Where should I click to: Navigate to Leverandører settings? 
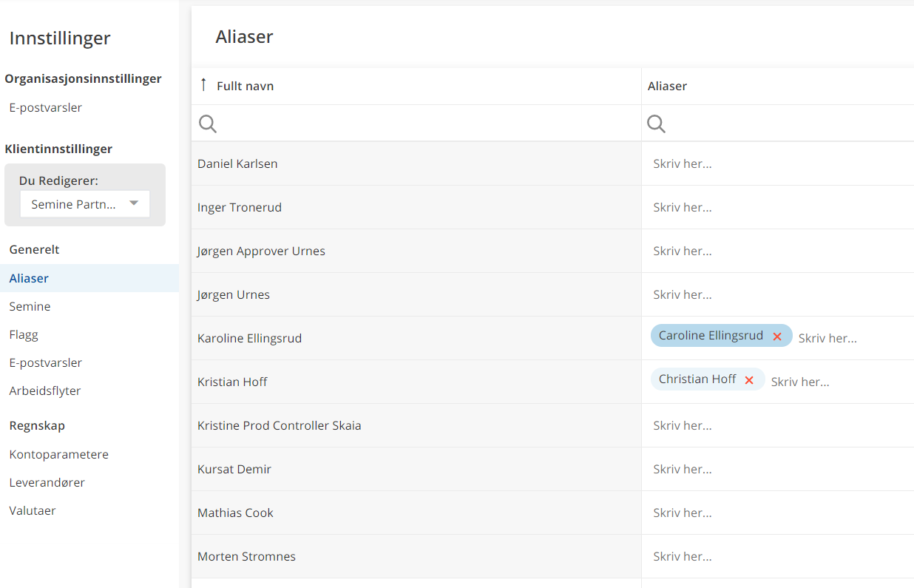coord(47,482)
